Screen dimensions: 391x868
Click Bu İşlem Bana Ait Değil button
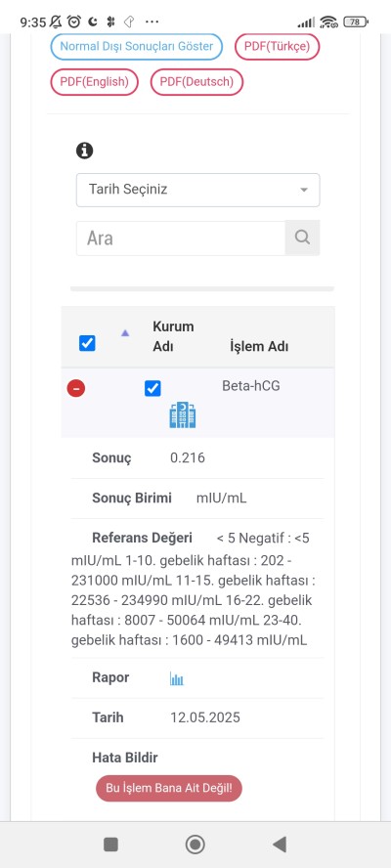click(169, 788)
